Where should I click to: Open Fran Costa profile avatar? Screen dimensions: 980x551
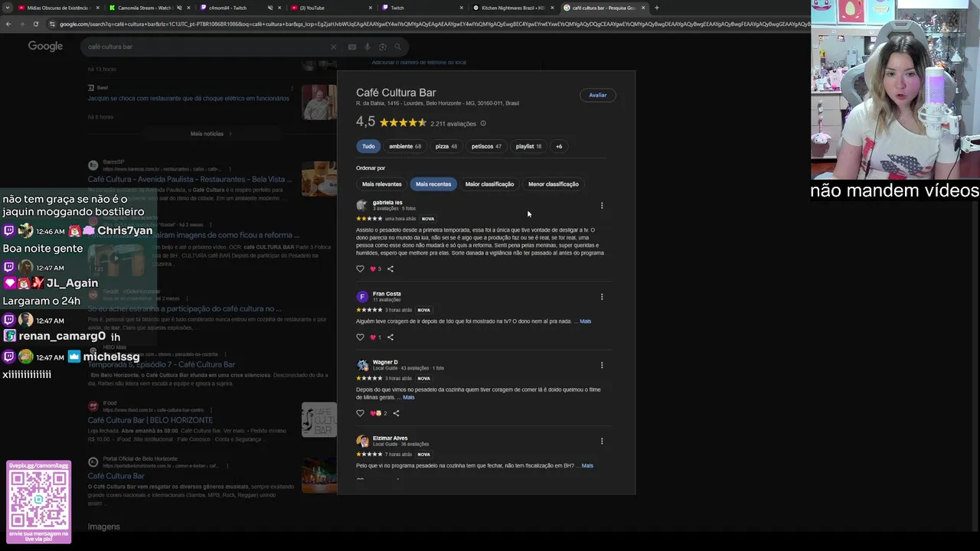361,296
